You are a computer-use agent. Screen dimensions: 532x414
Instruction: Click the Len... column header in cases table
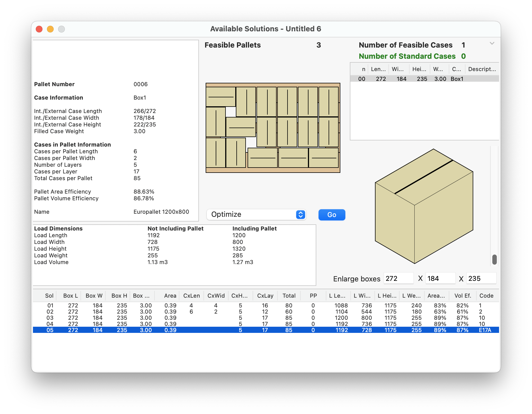378,69
